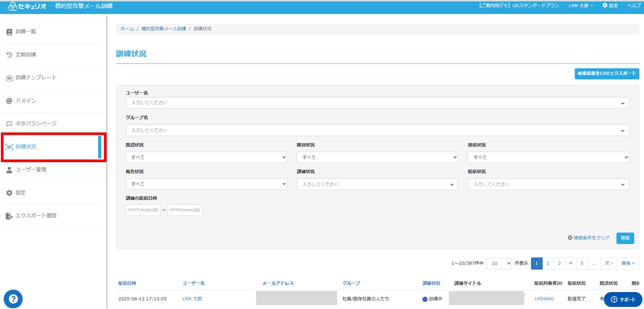
Task: Click the 1〜10/387件中 result count text
Action: 467,264
